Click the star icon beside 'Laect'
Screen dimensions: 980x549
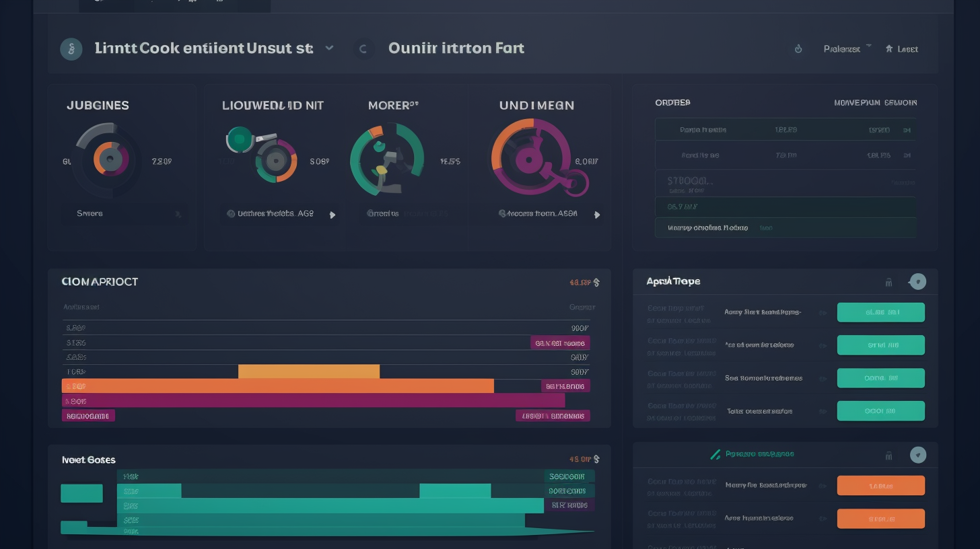click(x=889, y=49)
